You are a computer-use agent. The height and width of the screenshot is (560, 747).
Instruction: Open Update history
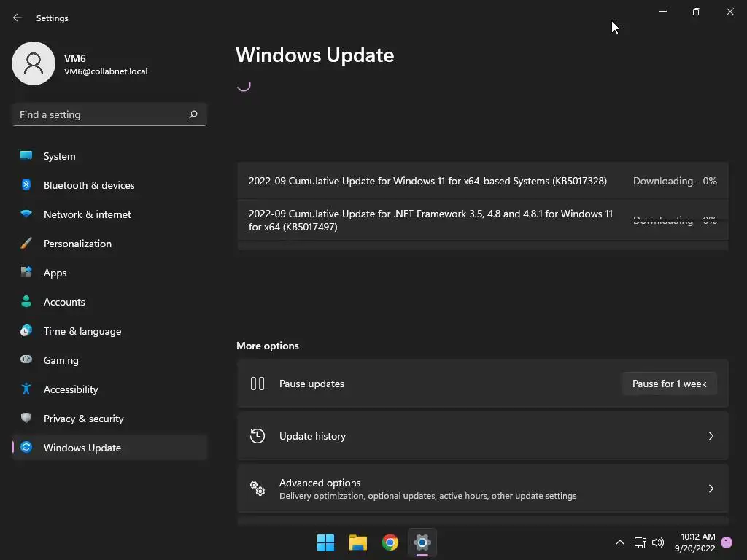click(483, 436)
